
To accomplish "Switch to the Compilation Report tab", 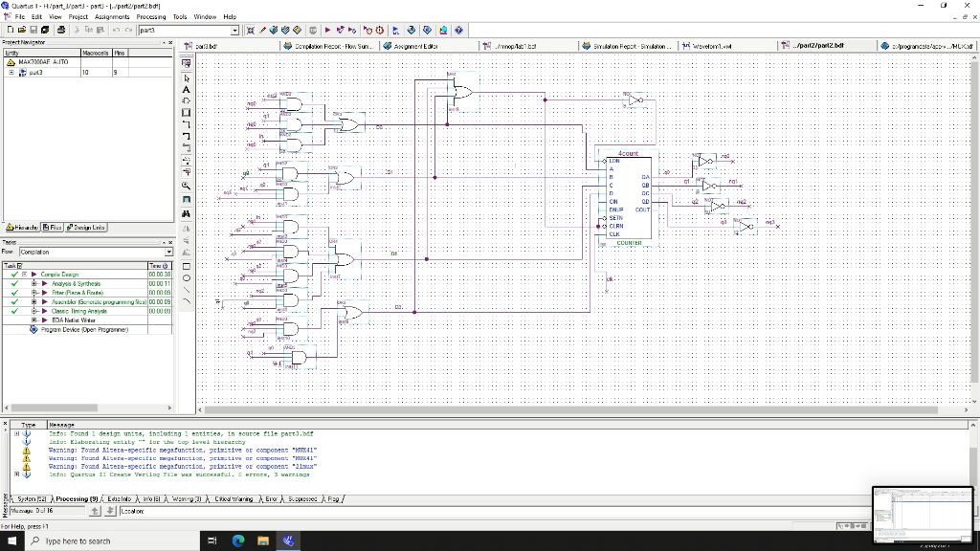I will 328,46.
